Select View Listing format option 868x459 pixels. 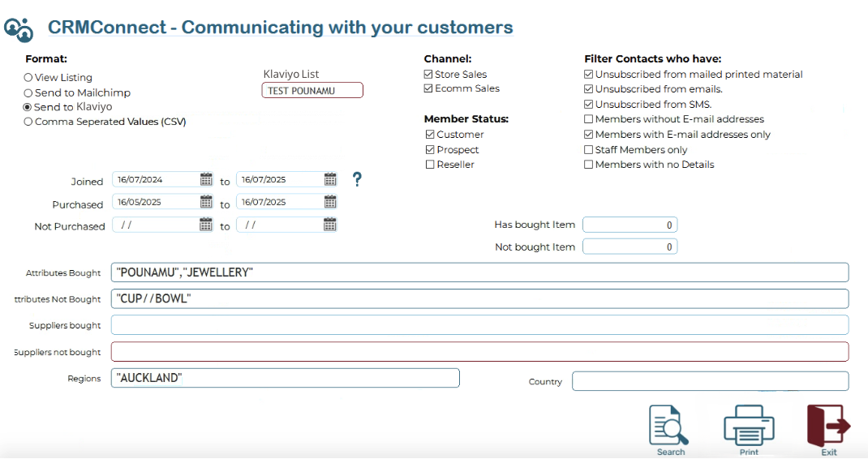(x=28, y=78)
